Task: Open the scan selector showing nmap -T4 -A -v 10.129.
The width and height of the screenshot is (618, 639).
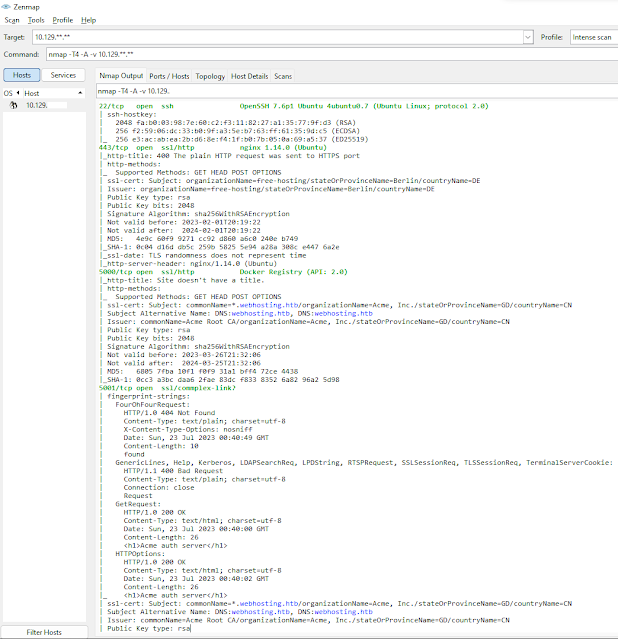Action: [357, 91]
